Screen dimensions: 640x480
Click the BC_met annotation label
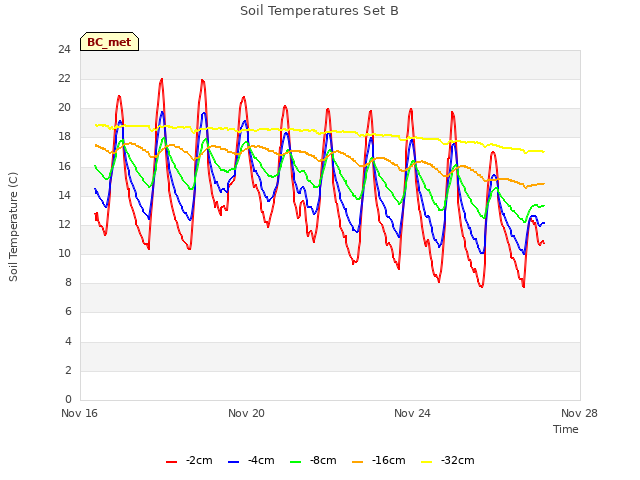109,42
